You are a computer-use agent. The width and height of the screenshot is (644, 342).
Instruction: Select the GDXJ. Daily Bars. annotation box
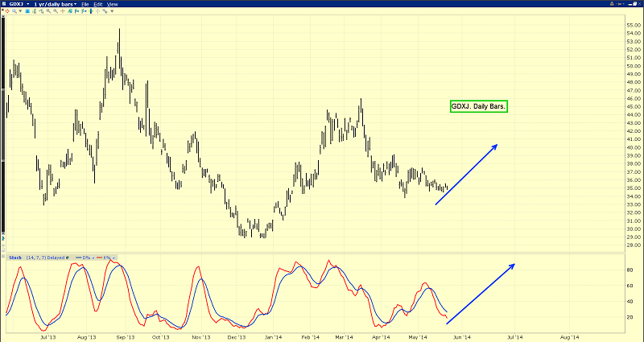click(478, 106)
